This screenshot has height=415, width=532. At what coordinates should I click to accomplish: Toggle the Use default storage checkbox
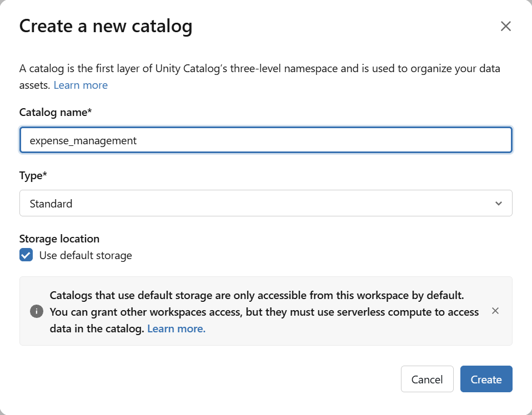[x=26, y=255]
